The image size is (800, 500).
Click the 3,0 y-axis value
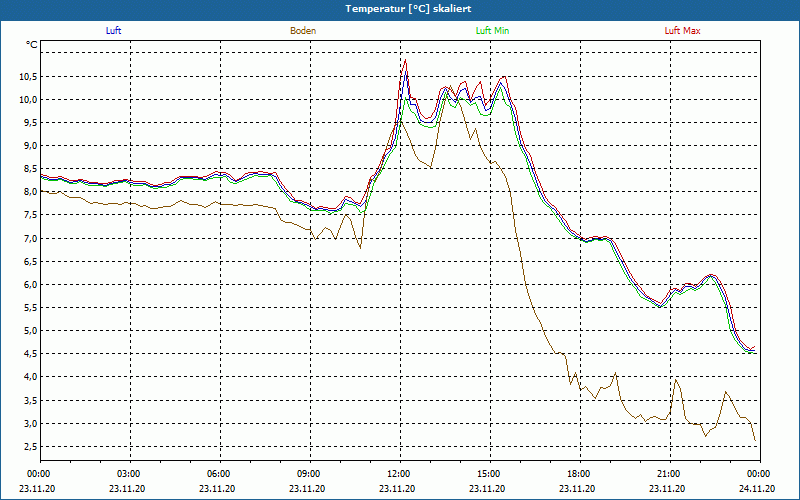point(31,423)
